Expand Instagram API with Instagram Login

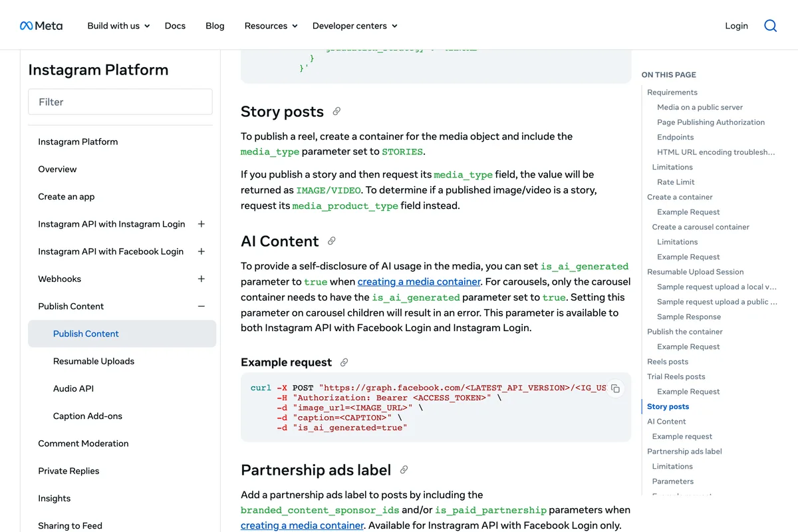(x=201, y=224)
